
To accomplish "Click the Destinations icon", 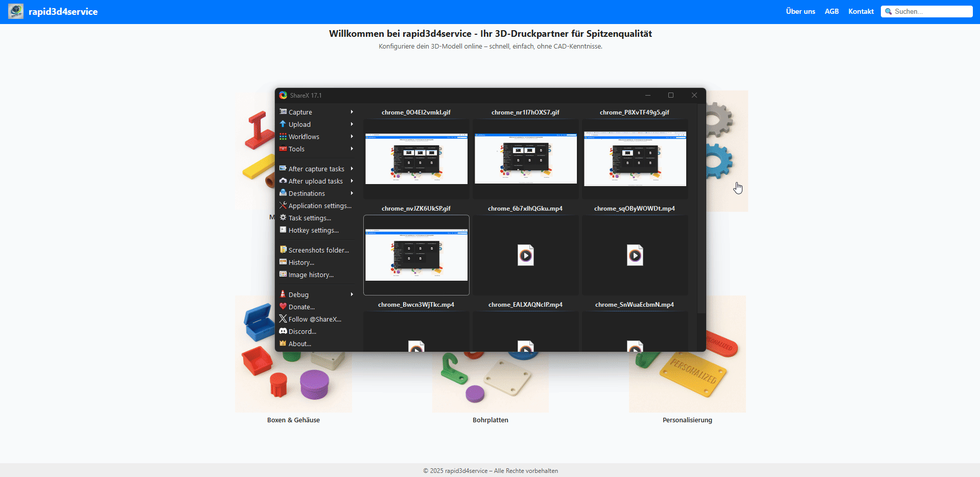I will tap(283, 193).
